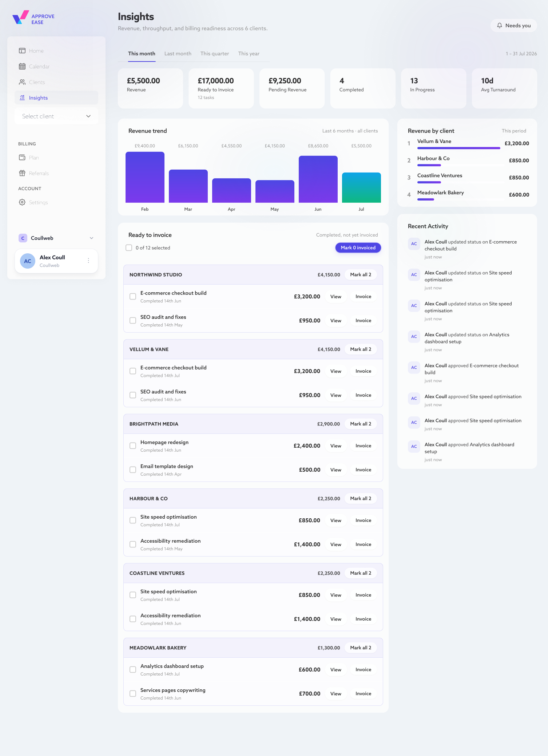Image resolution: width=548 pixels, height=756 pixels.
Task: Click the Alex Coull AC avatar in sidebar
Action: point(28,261)
